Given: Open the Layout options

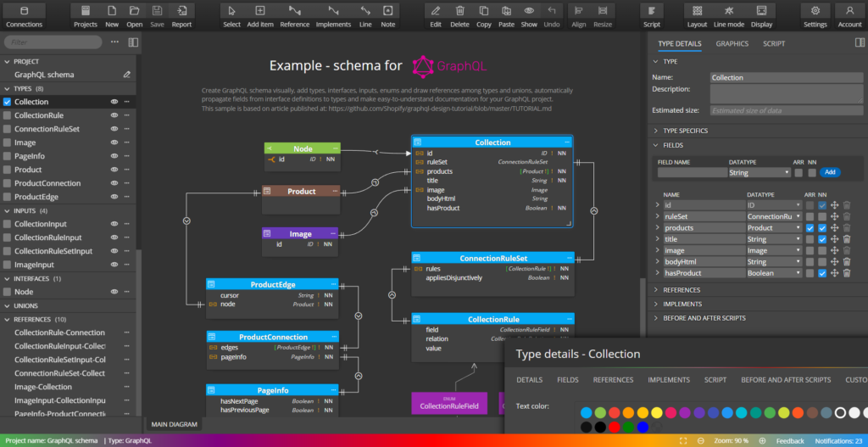Looking at the screenshot, I should 697,16.
